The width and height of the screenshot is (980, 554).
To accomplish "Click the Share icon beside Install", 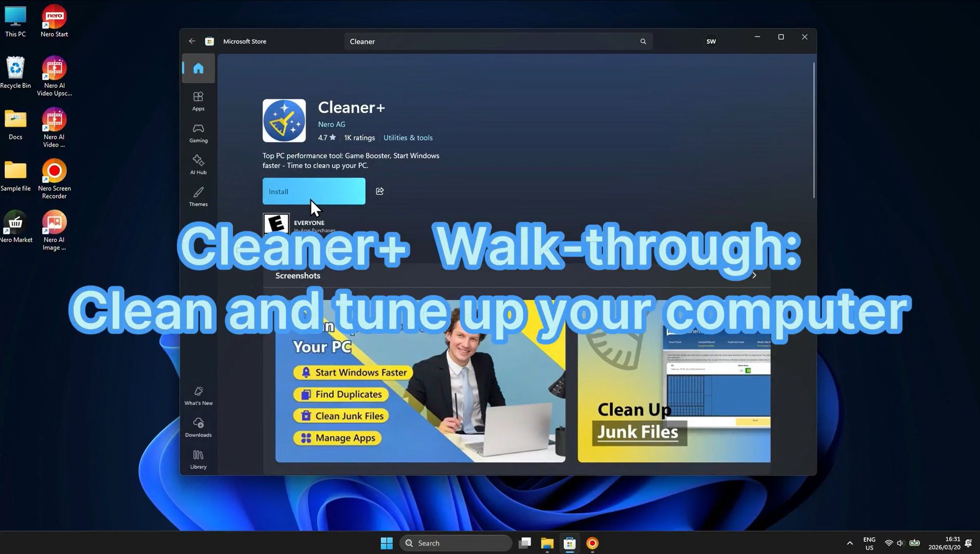I will 380,191.
